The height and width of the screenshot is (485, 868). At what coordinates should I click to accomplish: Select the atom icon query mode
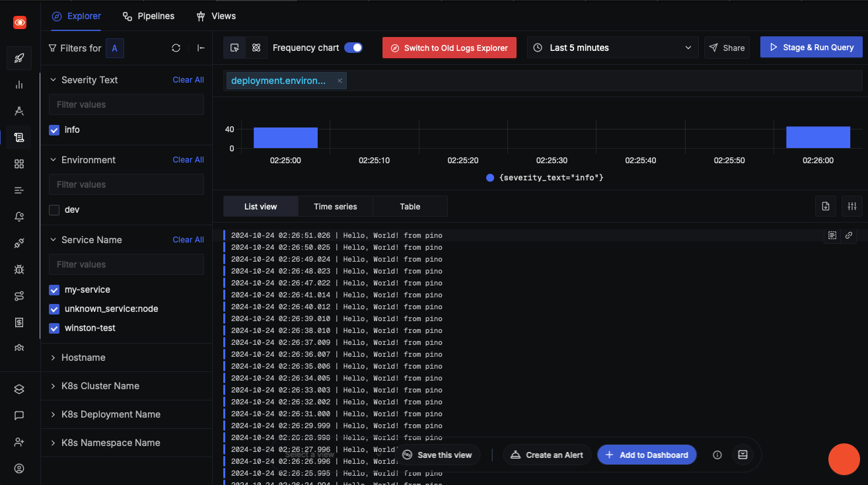click(256, 48)
